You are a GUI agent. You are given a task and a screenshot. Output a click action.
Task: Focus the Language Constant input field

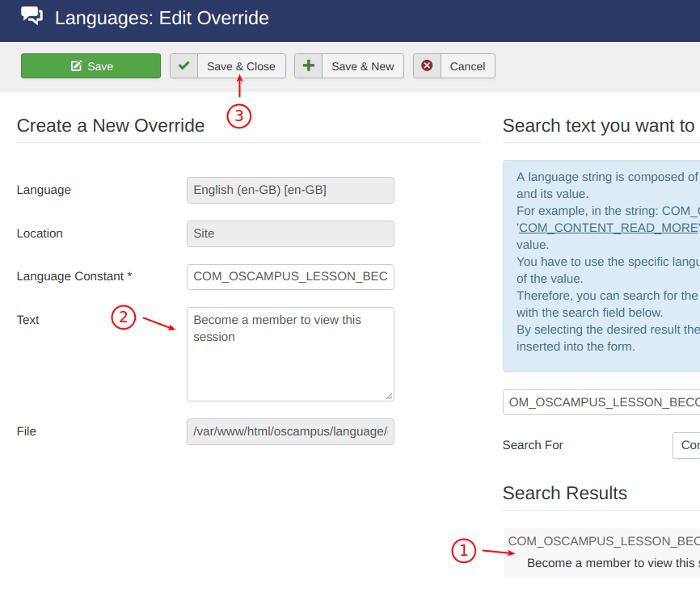click(290, 276)
